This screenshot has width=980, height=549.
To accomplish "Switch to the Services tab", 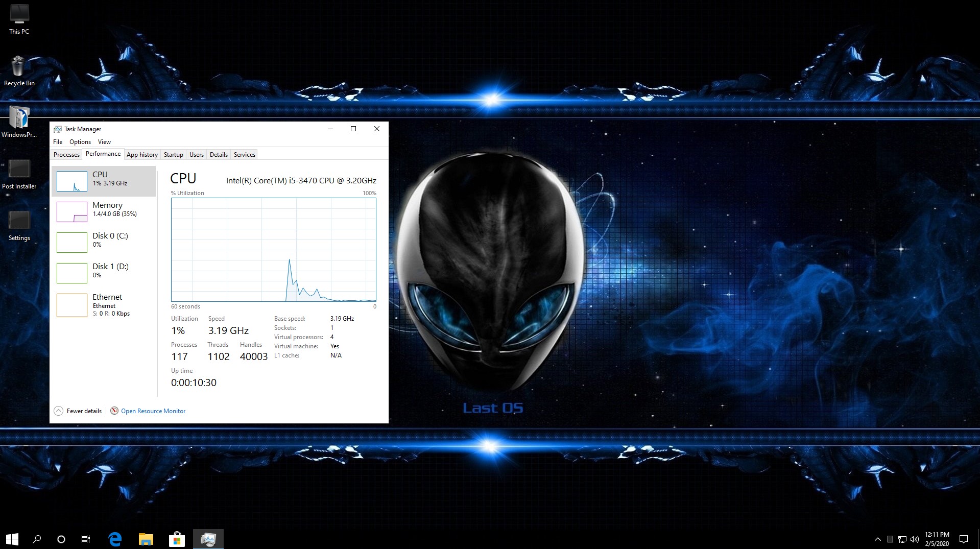I will 245,155.
